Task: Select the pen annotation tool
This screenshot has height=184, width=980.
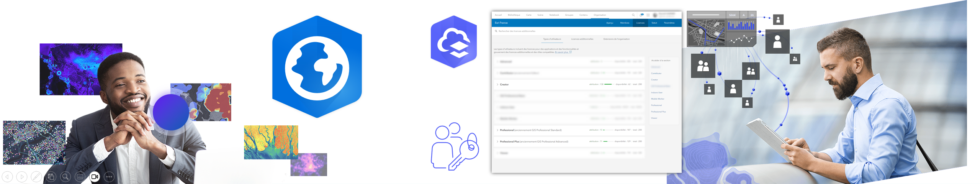Action: tap(36, 177)
